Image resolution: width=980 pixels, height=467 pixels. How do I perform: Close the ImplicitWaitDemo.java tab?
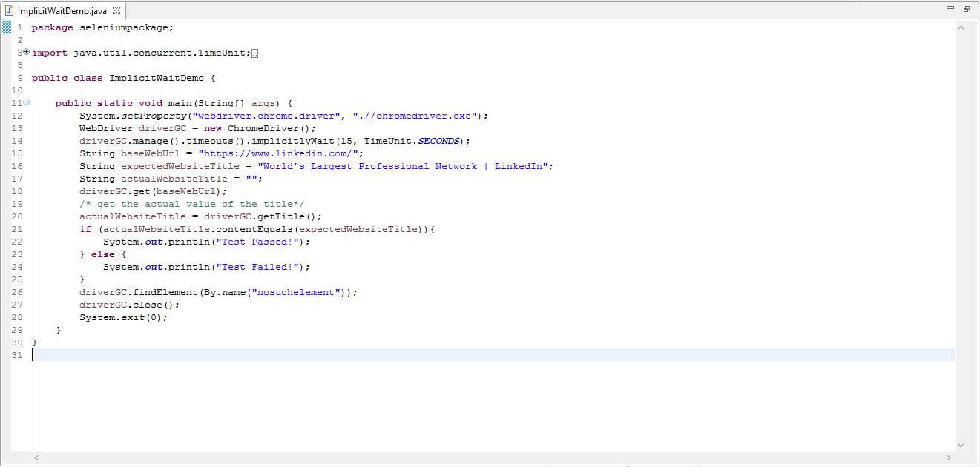[x=115, y=11]
